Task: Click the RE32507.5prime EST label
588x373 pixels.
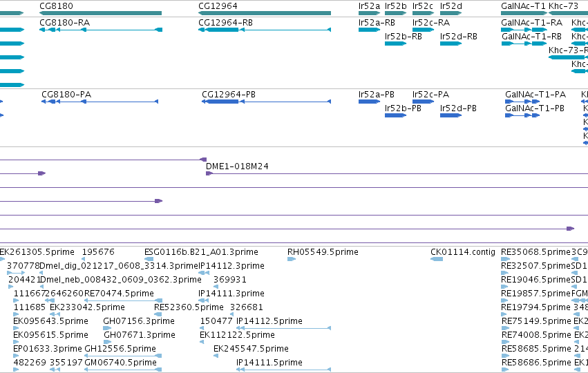Action: pyautogui.click(x=535, y=266)
